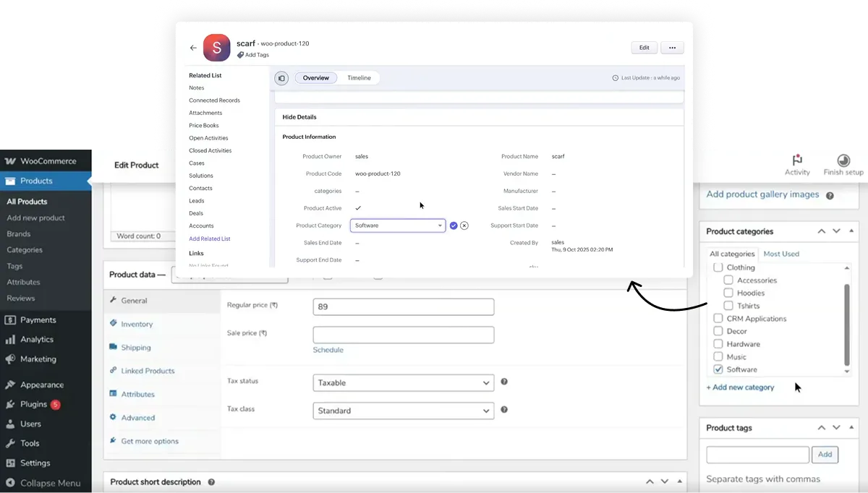The image size is (868, 493).
Task: Click the Add new category link
Action: click(740, 387)
